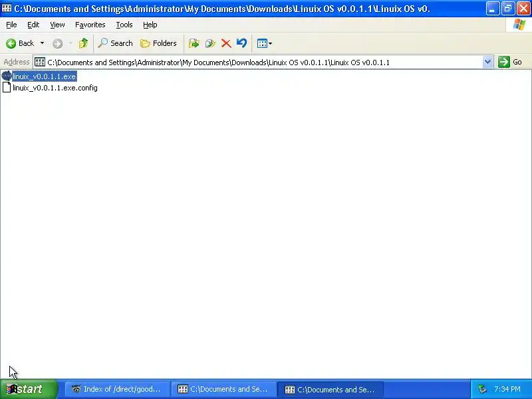Open the Help menu

[x=150, y=25]
